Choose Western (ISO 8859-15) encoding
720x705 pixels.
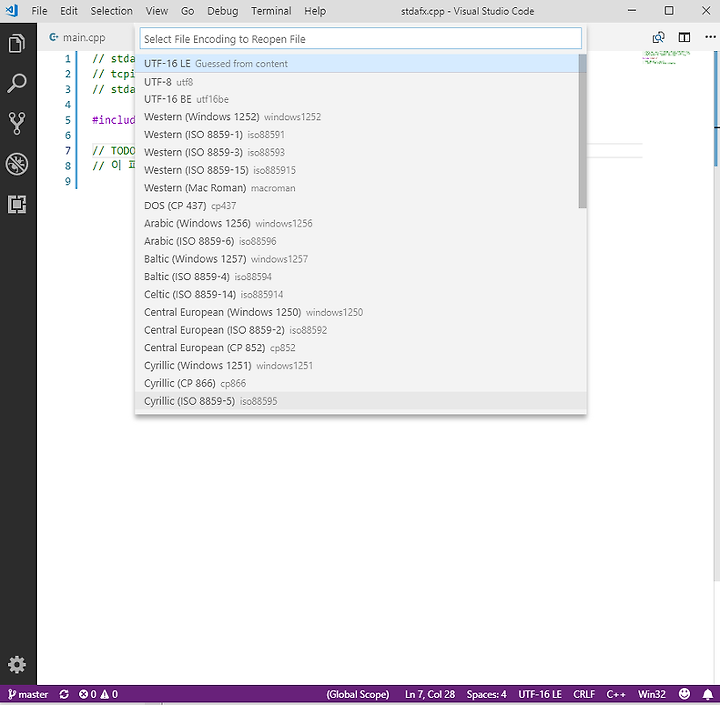[x=357, y=170]
